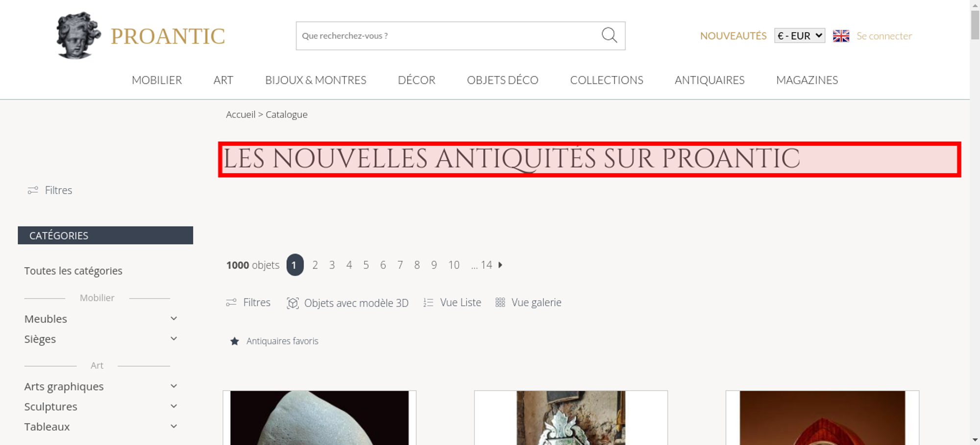
Task: Open the Proantic bust logo homepage
Action: click(x=78, y=35)
